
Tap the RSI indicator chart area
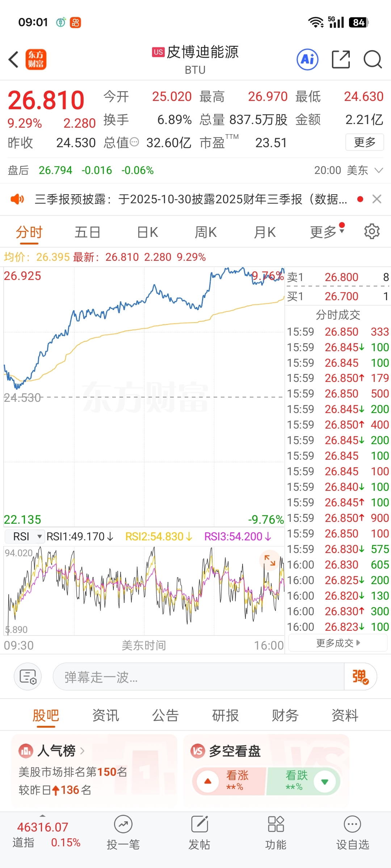click(x=144, y=591)
